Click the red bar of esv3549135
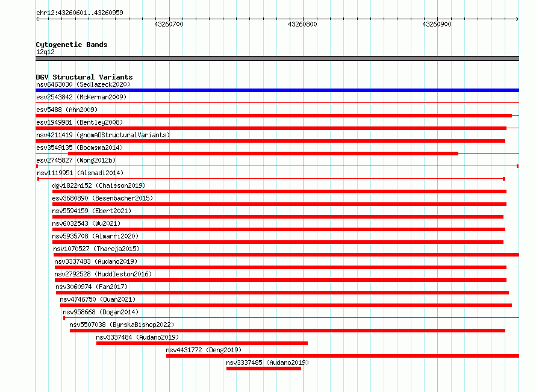536x392 pixels. [263, 154]
